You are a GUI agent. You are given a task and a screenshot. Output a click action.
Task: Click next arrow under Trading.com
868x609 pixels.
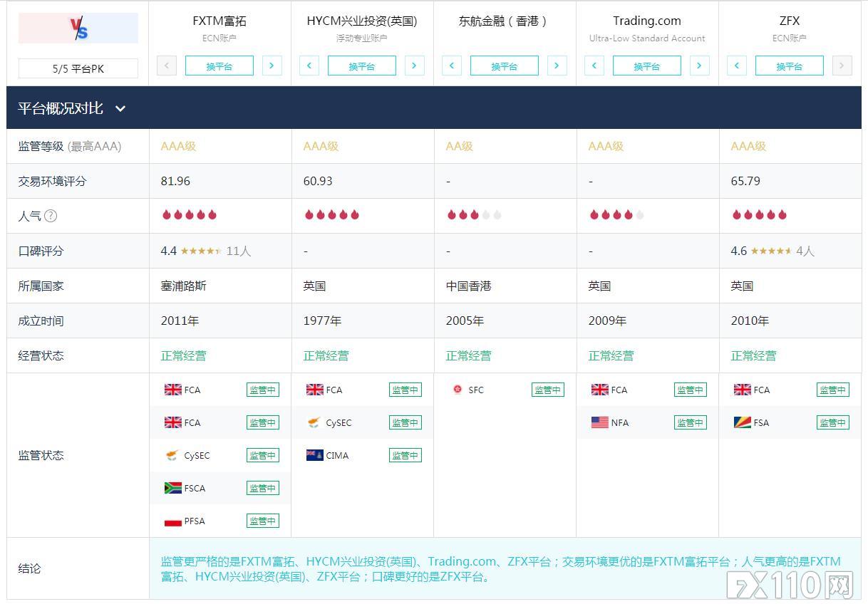(699, 66)
